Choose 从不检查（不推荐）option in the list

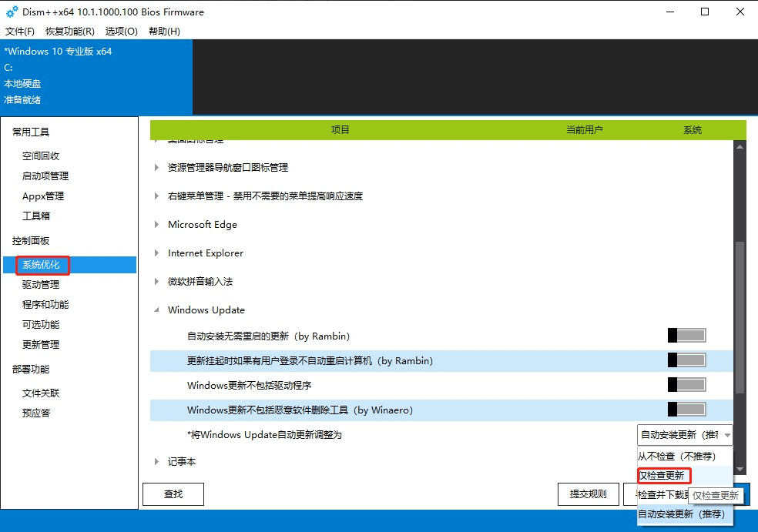click(677, 457)
